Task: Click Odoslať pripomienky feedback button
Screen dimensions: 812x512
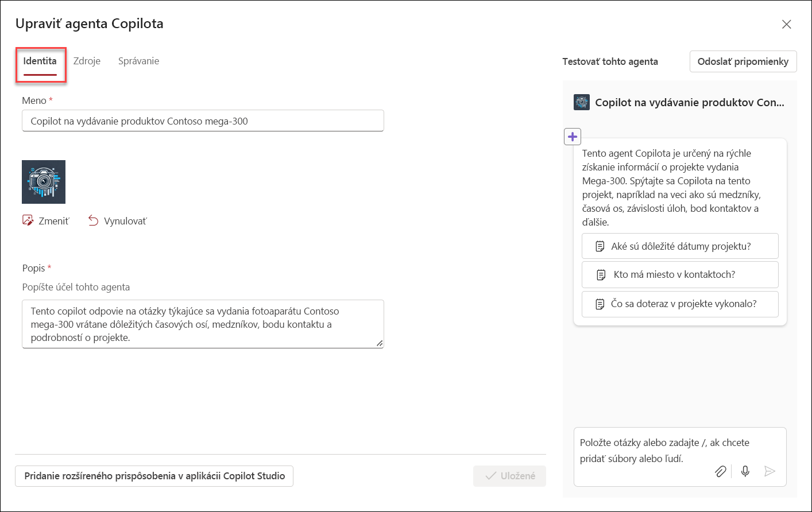Action: point(743,61)
